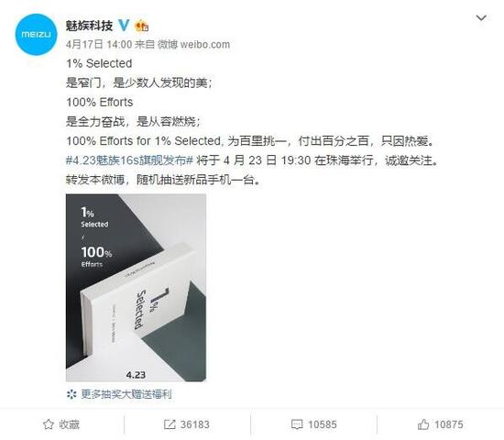Open the Meizu profile avatar
504x440 pixels.
click(36, 35)
